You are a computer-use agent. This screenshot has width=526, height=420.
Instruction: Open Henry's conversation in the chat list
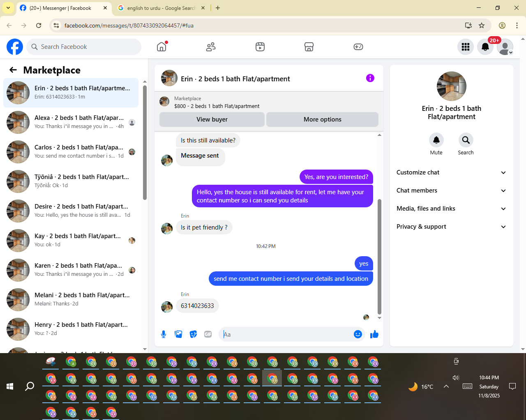click(71, 329)
